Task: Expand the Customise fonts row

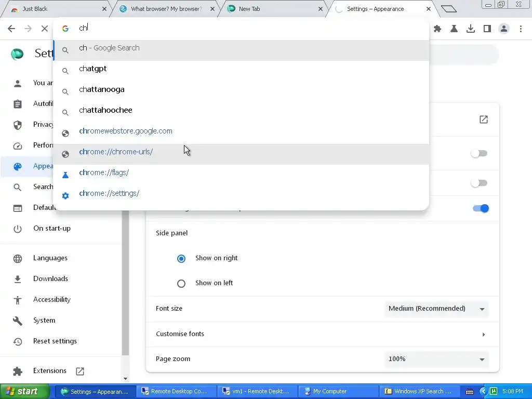Action: point(322,334)
